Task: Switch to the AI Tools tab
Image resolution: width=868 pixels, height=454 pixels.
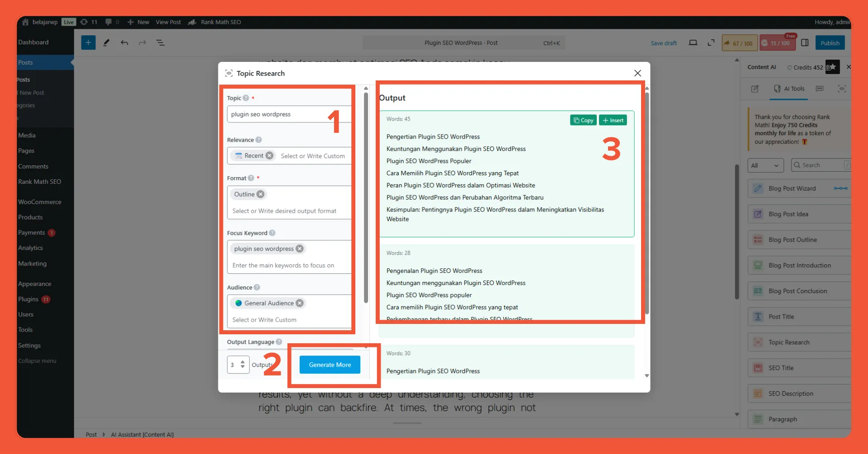Action: tap(789, 89)
